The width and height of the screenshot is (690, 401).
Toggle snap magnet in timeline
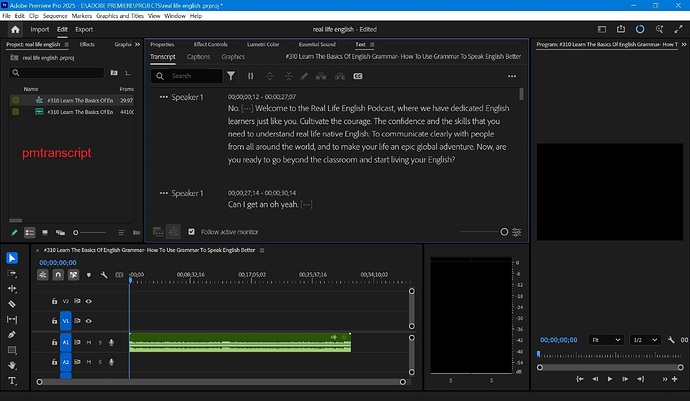pyautogui.click(x=58, y=275)
